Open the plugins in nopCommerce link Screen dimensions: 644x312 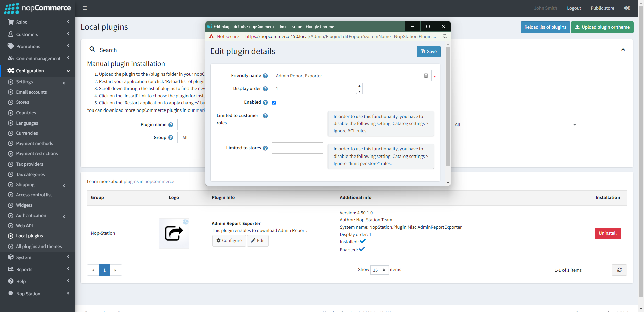149,181
